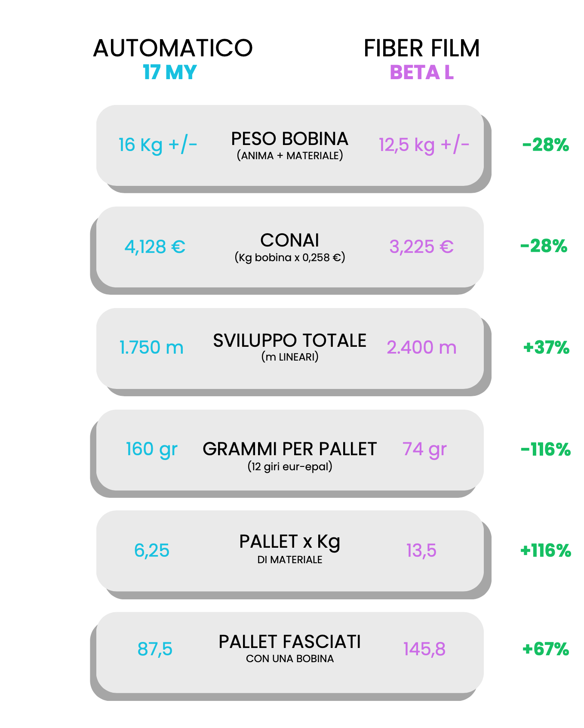Select the 4,128 € value
Viewport: 584px width, 728px height.
point(155,247)
